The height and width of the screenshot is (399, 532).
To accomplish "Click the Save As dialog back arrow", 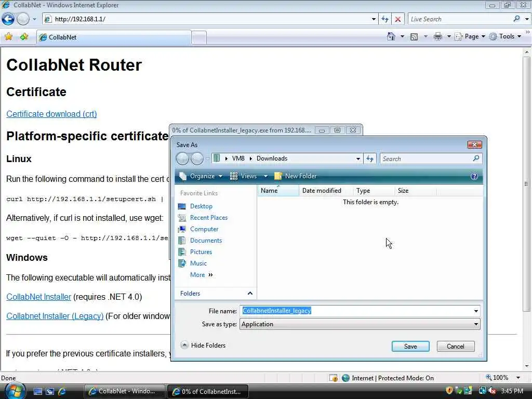I will [x=182, y=158].
